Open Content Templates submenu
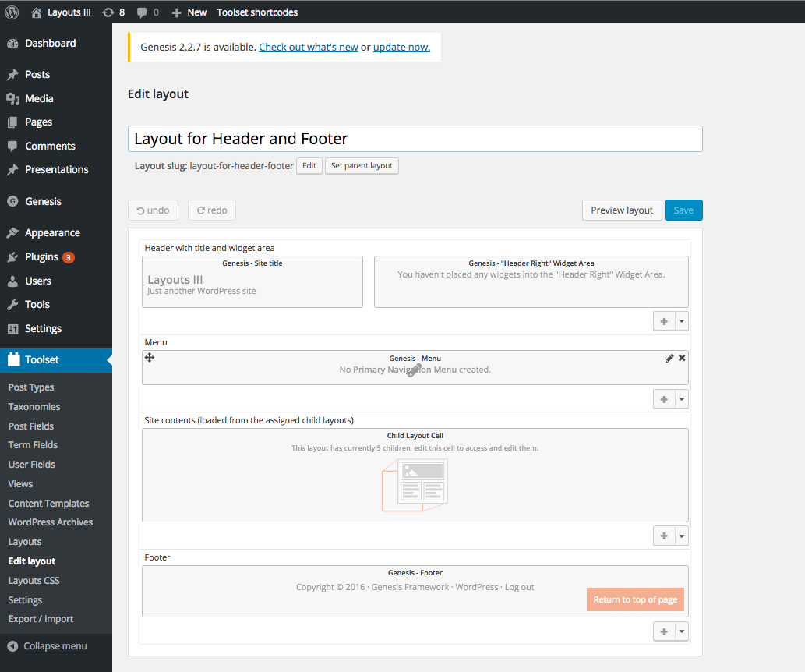Viewport: 805px width, 672px height. (48, 504)
